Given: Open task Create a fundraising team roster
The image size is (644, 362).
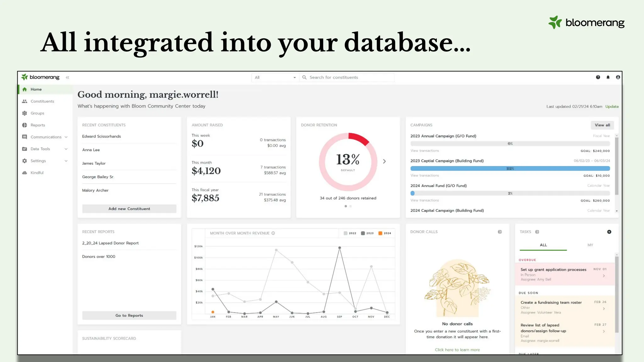Looking at the screenshot, I should tap(565, 307).
